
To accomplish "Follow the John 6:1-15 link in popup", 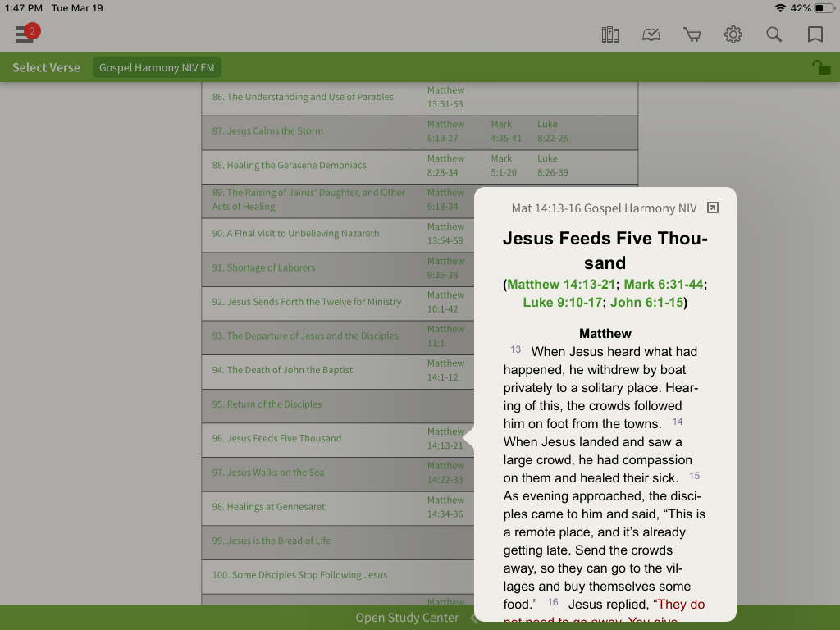I will [x=646, y=303].
